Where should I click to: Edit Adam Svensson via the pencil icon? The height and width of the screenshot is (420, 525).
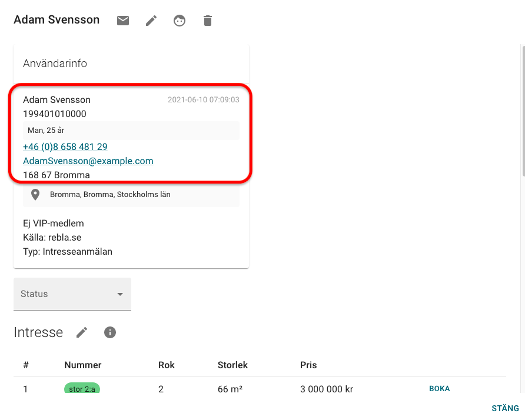[x=151, y=20]
